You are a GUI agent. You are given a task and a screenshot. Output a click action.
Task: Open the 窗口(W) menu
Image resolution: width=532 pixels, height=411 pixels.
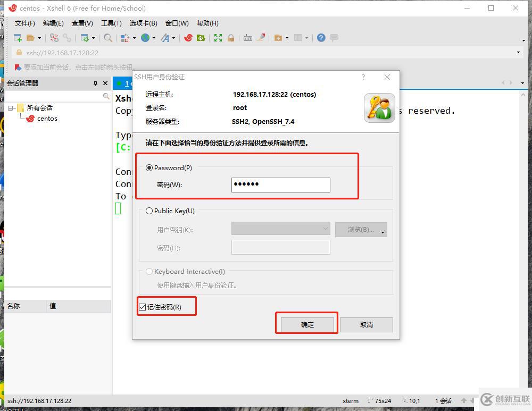coord(177,23)
